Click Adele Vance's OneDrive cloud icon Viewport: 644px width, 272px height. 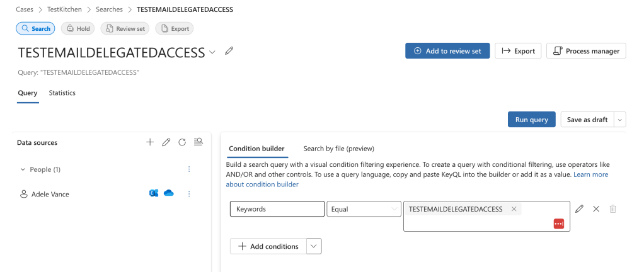pyautogui.click(x=168, y=194)
